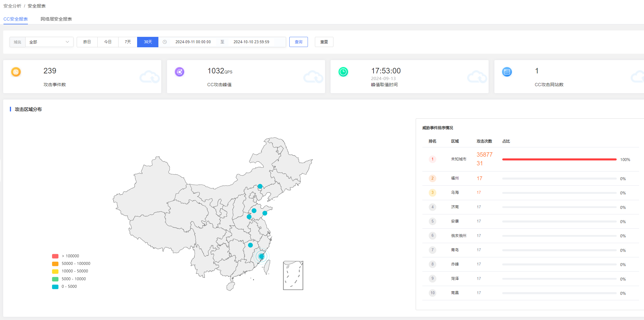Click the 1032 QPS peak value
Viewport: 644px width, 320px height.
(220, 71)
